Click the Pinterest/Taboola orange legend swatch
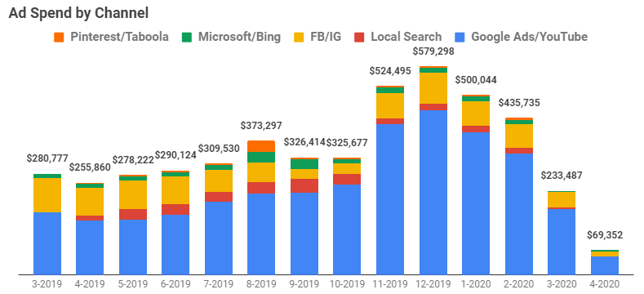This screenshot has width=644, height=294. click(x=59, y=38)
